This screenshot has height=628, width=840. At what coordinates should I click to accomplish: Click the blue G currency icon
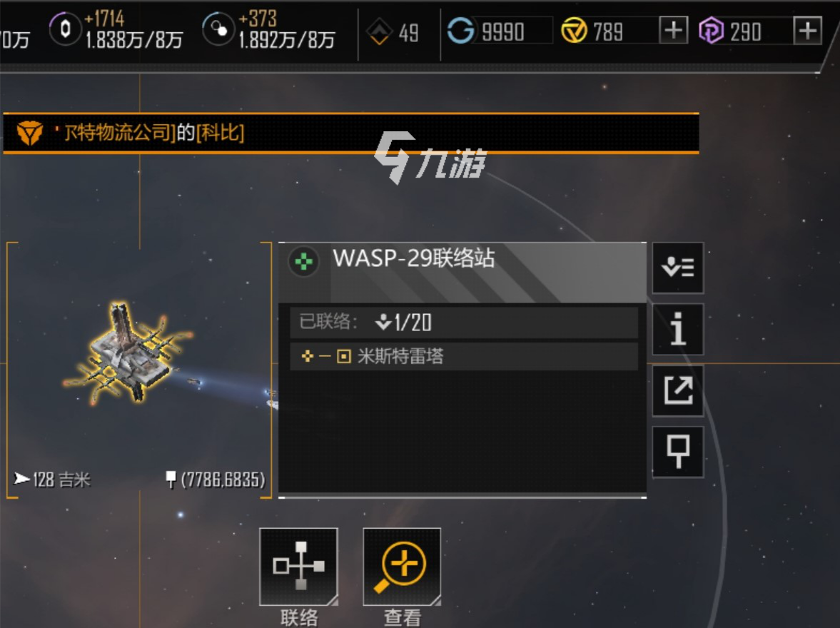[460, 31]
